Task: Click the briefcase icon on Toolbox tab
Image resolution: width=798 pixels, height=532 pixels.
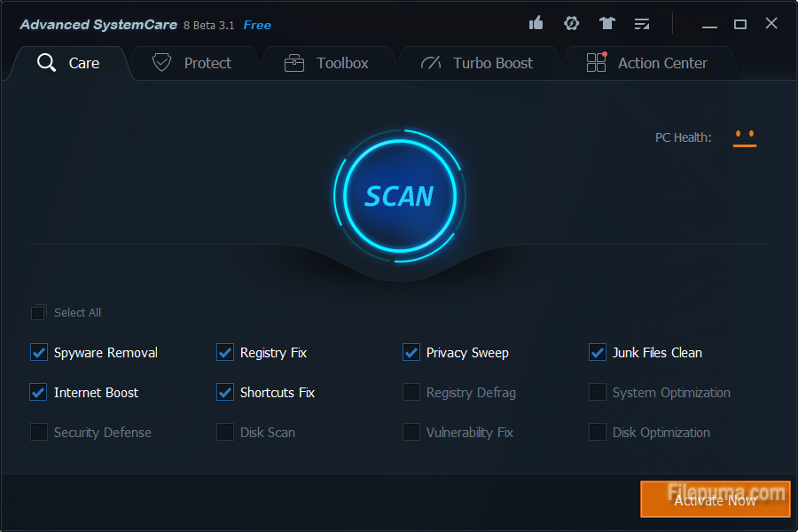Action: [294, 63]
